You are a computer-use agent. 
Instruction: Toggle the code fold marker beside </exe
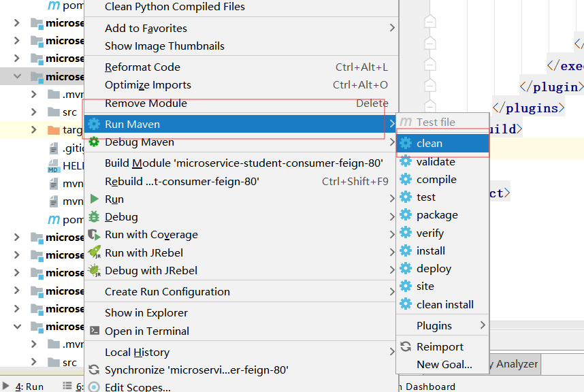click(429, 65)
